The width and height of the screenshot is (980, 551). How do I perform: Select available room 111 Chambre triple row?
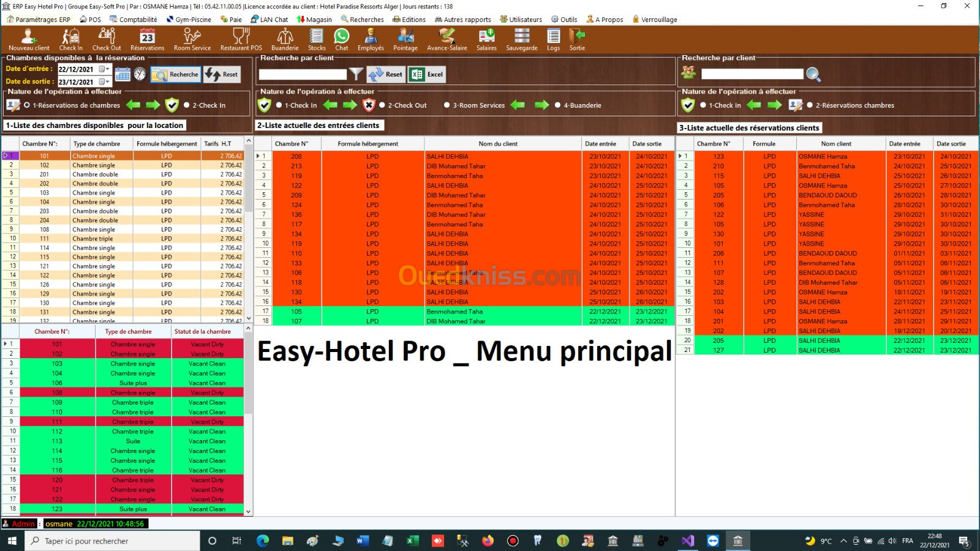point(123,239)
